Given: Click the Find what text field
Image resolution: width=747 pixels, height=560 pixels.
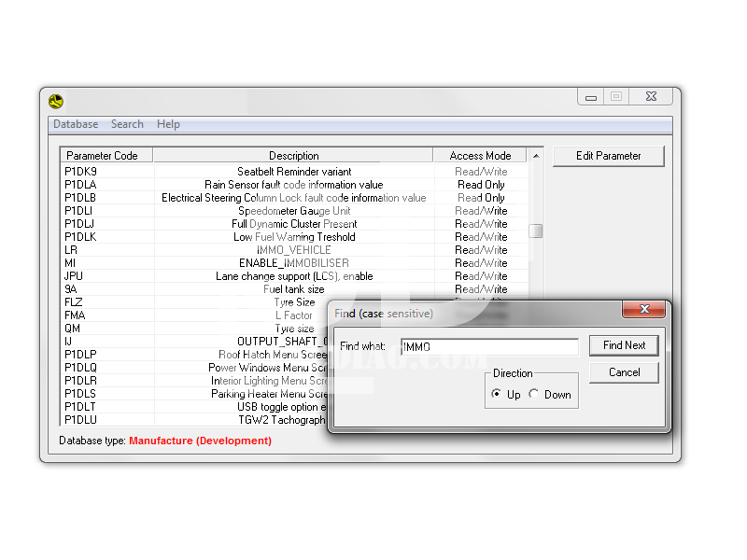Looking at the screenshot, I should pyautogui.click(x=489, y=346).
